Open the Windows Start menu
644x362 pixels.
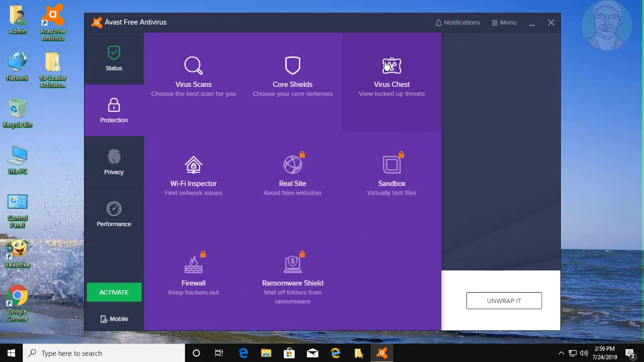(12, 353)
